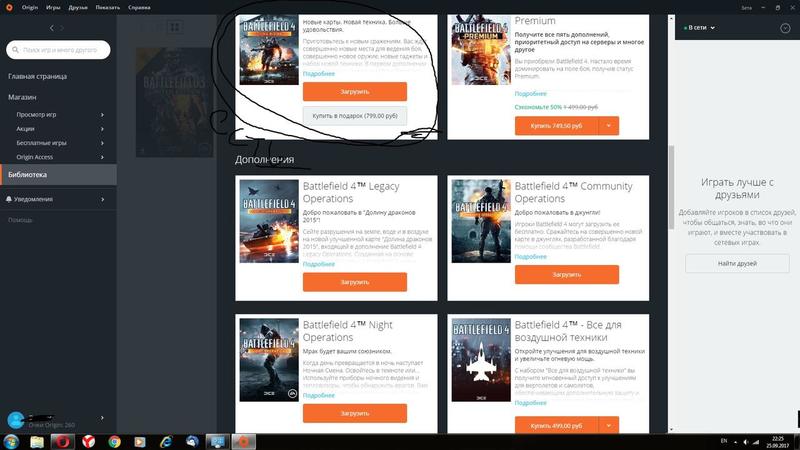Click the network icon in the system tray
The width and height of the screenshot is (800, 450).
756,442
